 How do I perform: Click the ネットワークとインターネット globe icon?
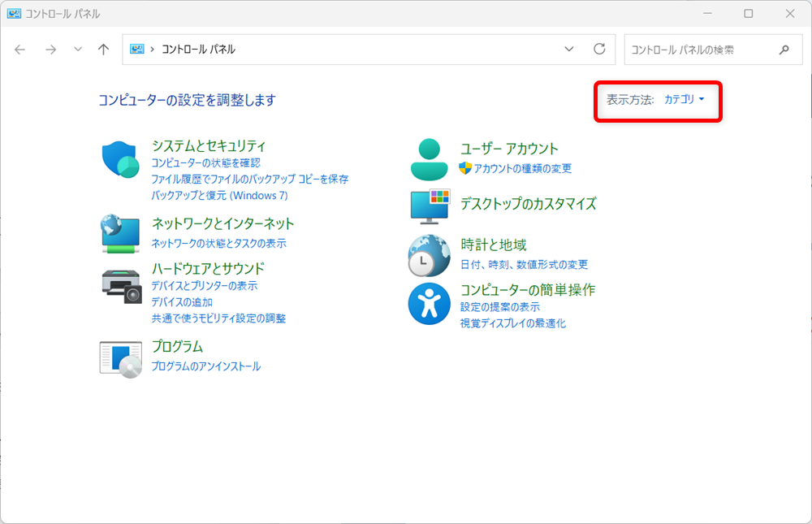120,234
